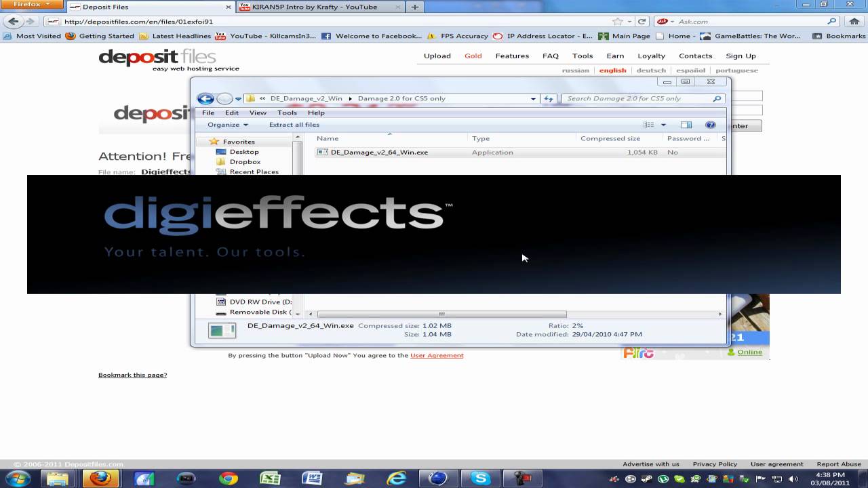Open the Gold link on Depositfiles
The image size is (868, 488).
click(x=473, y=56)
